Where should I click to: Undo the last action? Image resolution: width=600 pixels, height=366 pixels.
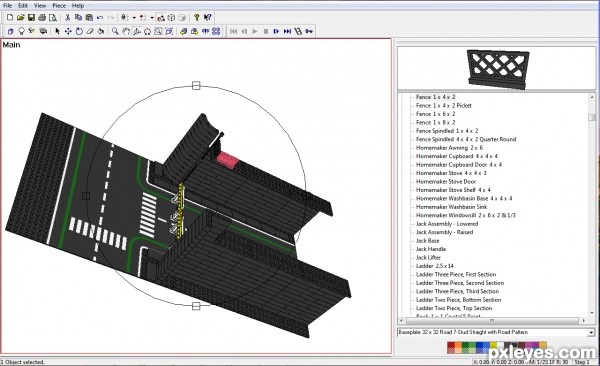click(x=100, y=18)
